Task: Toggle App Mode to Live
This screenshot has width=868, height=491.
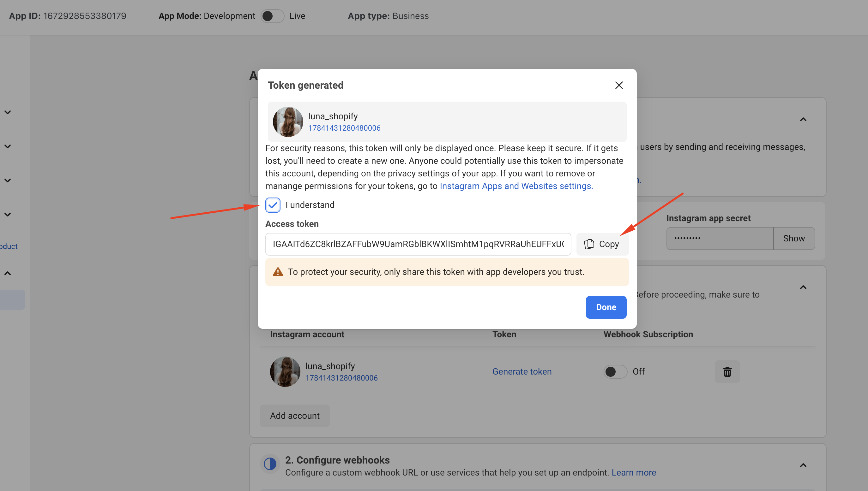Action: [272, 16]
